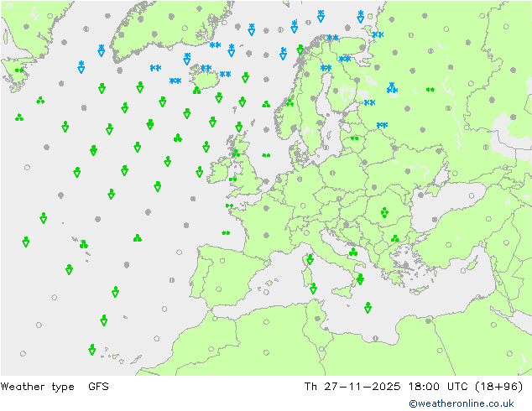Click the grey cloud symbol over northern Egypt
The height and width of the screenshot is (411, 532).
[x=429, y=320]
